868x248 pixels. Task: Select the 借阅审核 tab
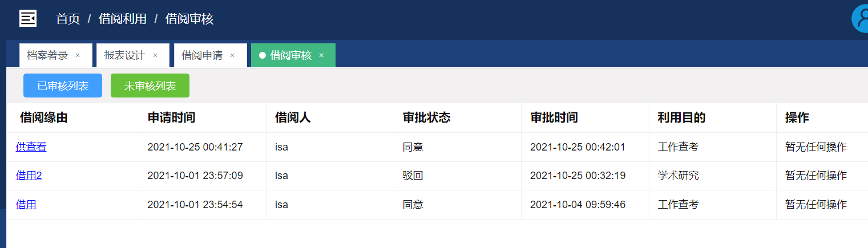(290, 55)
